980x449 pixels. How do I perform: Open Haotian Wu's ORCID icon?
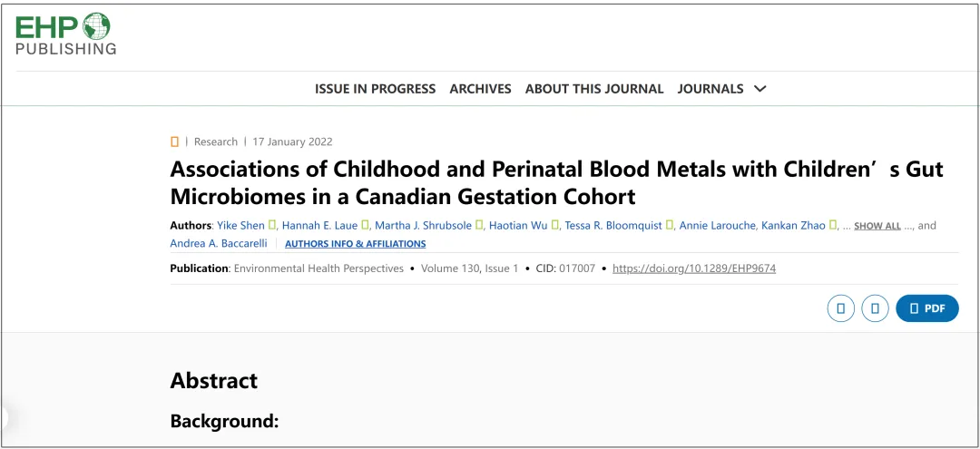click(x=555, y=226)
